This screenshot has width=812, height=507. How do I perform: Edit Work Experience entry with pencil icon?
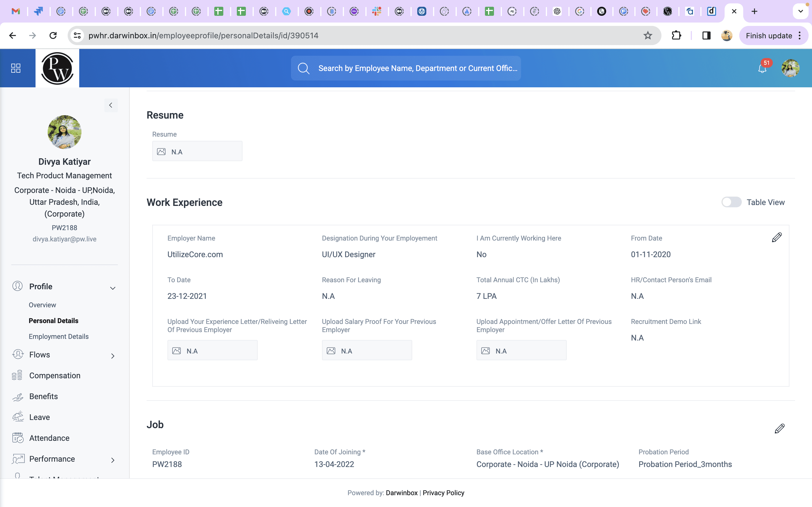[x=777, y=237]
